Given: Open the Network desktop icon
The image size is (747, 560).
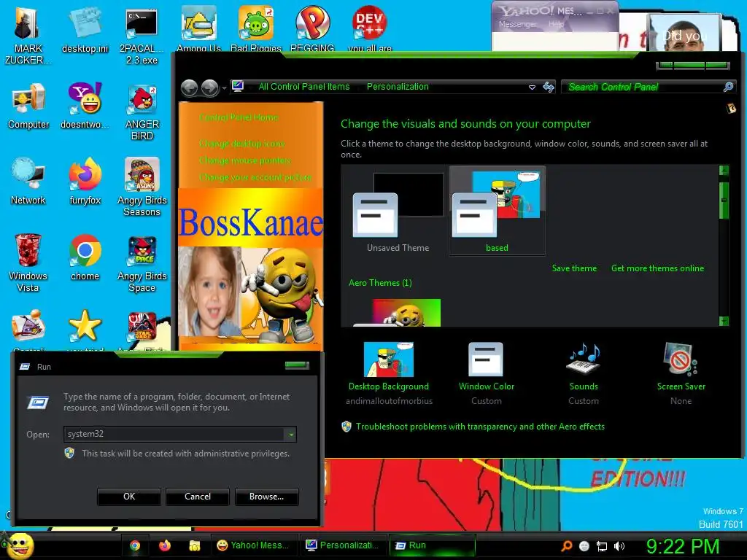Looking at the screenshot, I should coord(28,181).
